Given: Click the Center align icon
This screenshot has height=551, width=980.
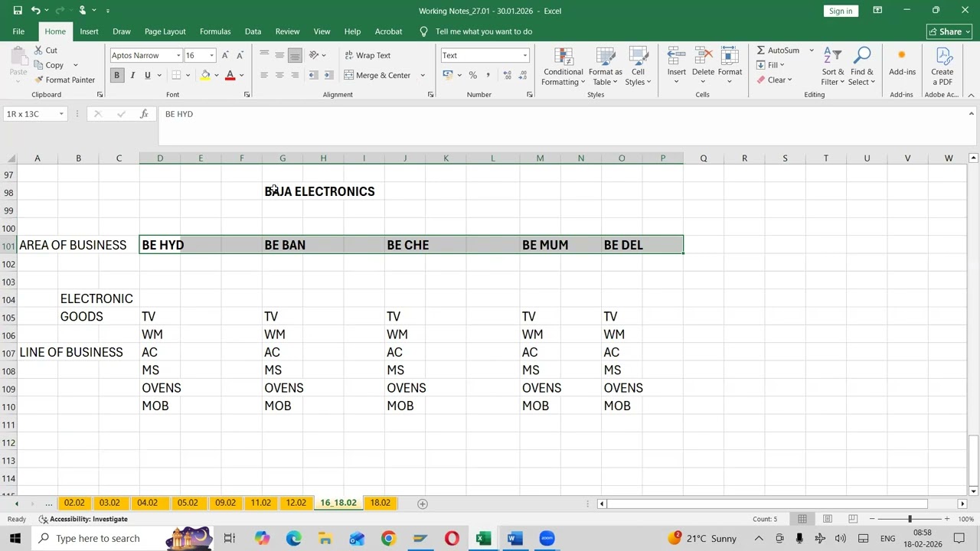Looking at the screenshot, I should [279, 75].
